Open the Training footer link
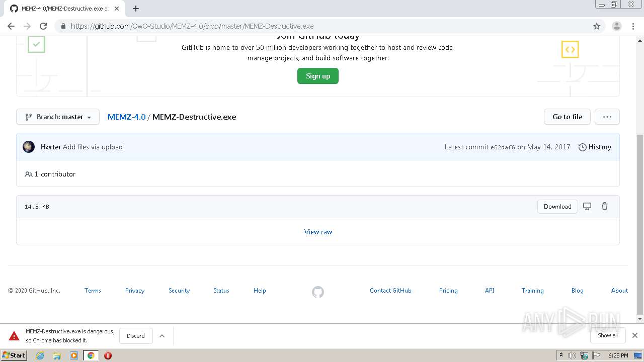The width and height of the screenshot is (644, 362). coord(532,291)
